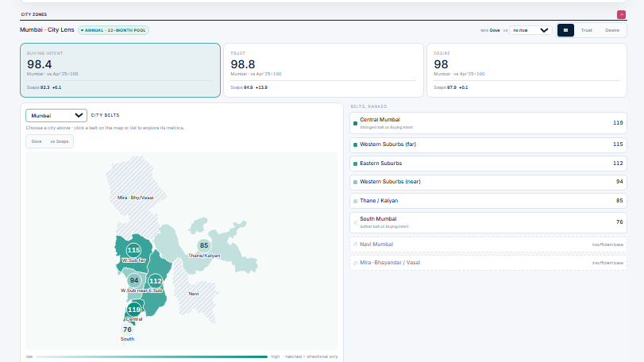
Task: Open Central Mumbai belt row
Action: 488,123
